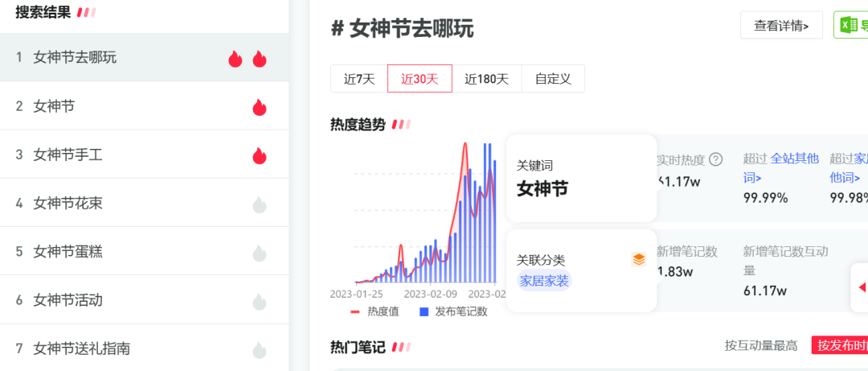Select 女神节活动 search result
Screen dimensions: 868x371
click(68, 300)
